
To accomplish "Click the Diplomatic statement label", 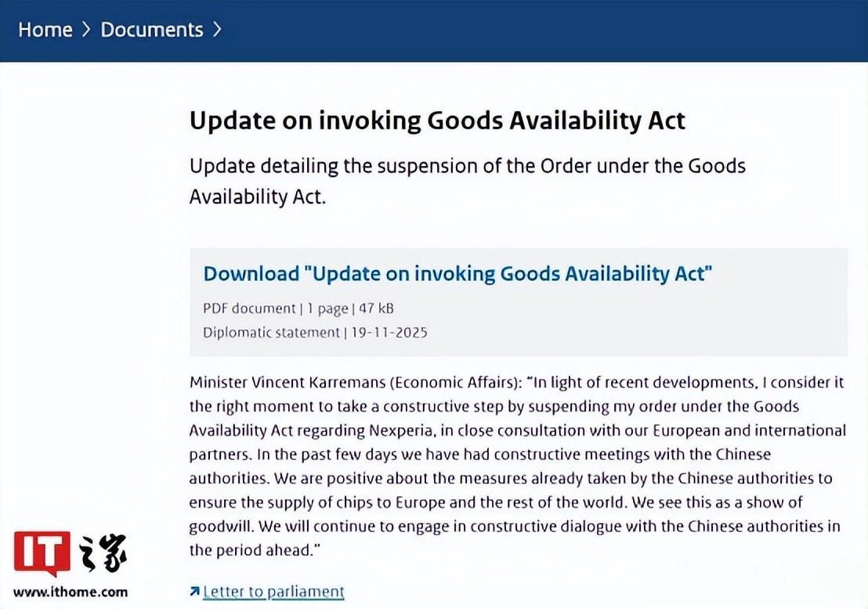I will [x=271, y=332].
